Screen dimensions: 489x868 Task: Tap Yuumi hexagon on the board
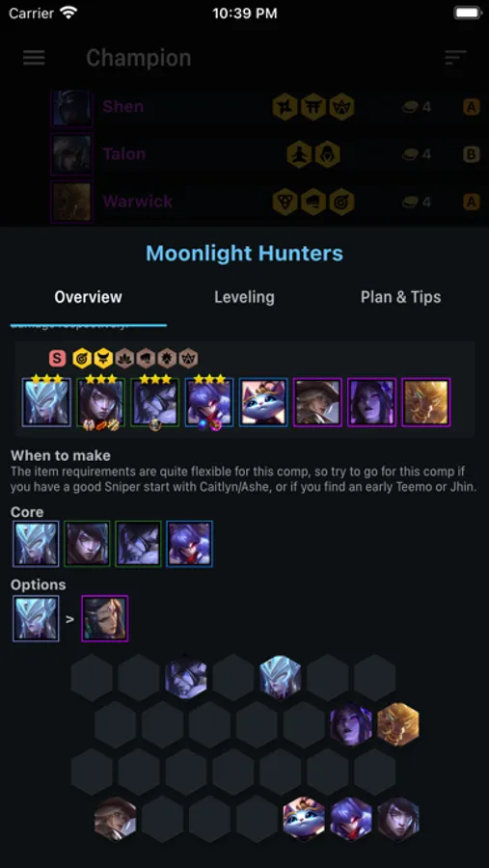point(304,818)
